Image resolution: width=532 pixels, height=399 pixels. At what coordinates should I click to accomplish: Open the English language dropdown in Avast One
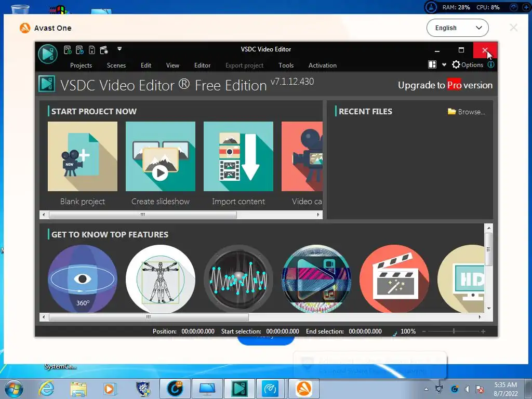[457, 28]
